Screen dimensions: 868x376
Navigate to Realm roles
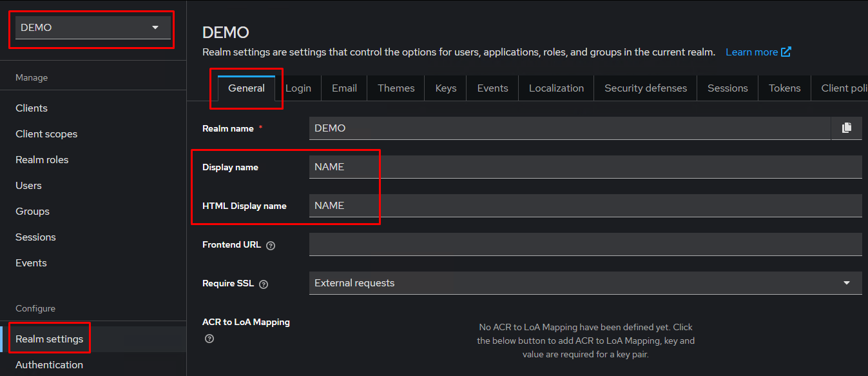[x=42, y=160]
